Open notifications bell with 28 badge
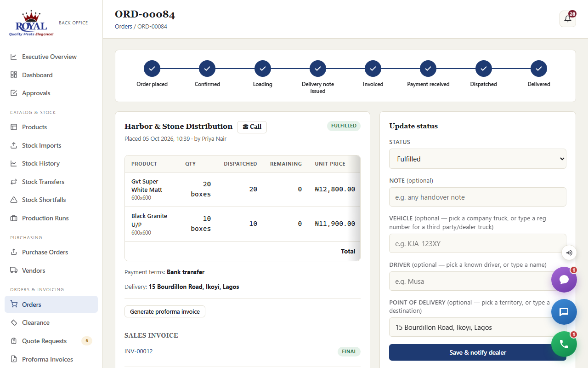Image resolution: width=588 pixels, height=368 pixels. click(568, 19)
